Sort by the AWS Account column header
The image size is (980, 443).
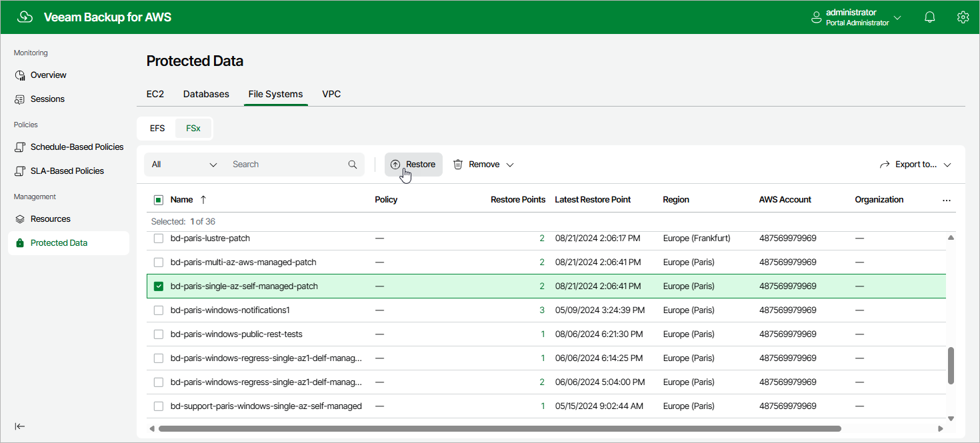[785, 200]
